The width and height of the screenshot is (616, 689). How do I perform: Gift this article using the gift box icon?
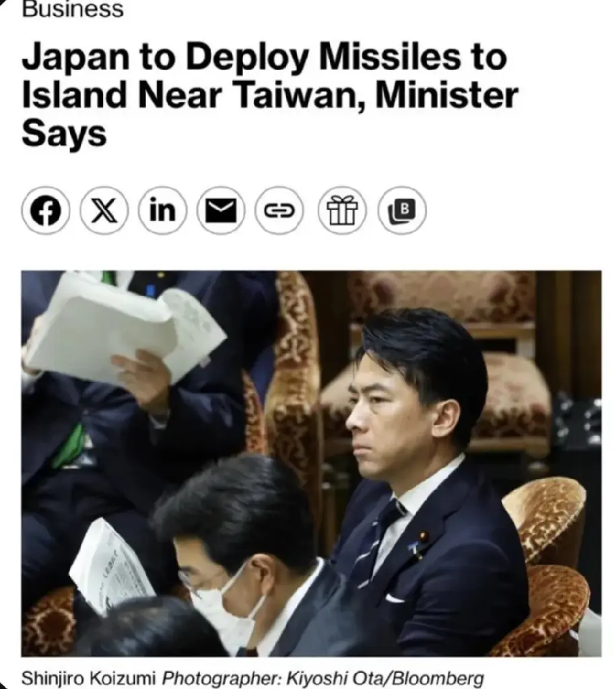click(x=343, y=210)
